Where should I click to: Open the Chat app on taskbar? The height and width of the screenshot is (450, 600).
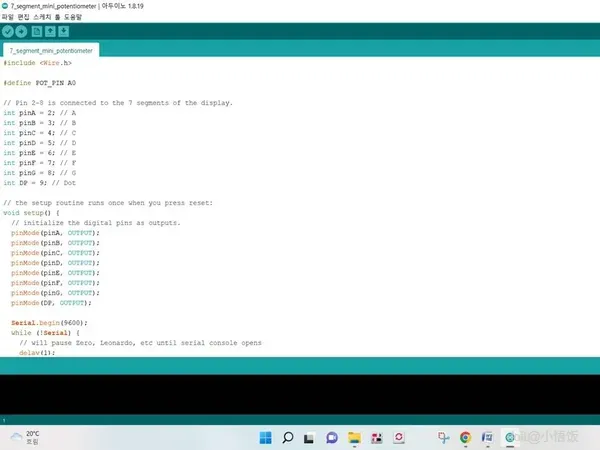pyautogui.click(x=332, y=437)
